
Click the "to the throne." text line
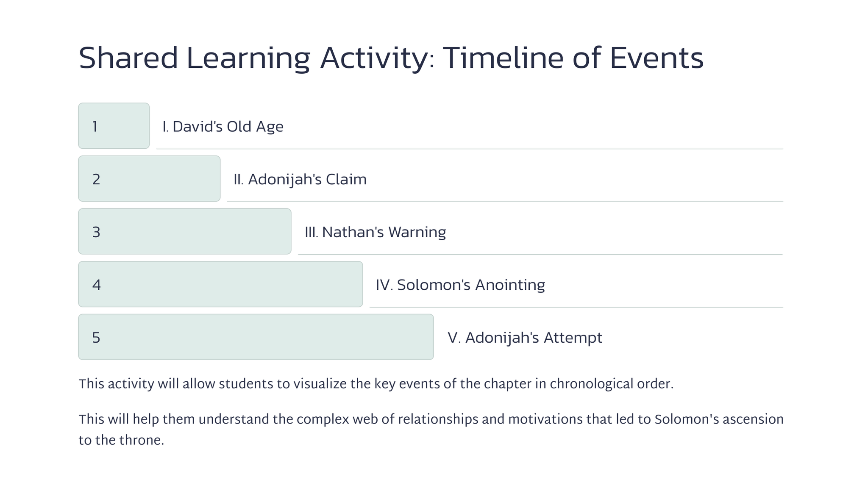point(121,441)
